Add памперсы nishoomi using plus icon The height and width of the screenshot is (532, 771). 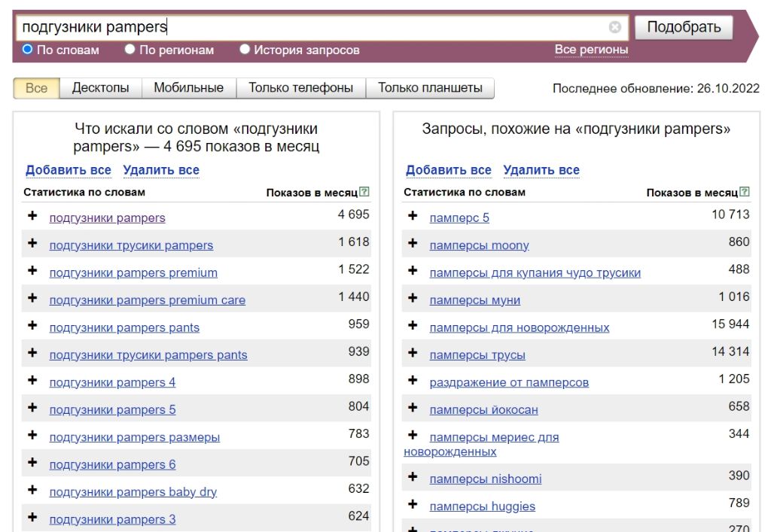tap(413, 476)
